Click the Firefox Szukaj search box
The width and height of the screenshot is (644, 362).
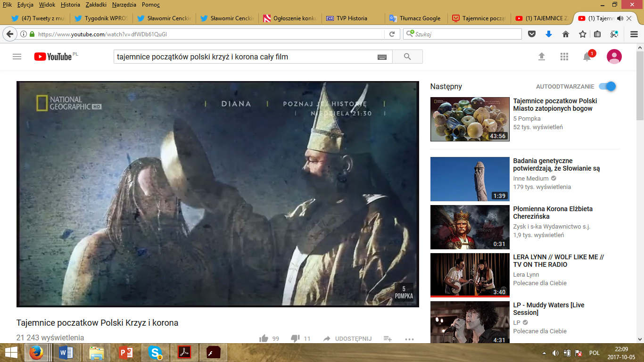[462, 34]
